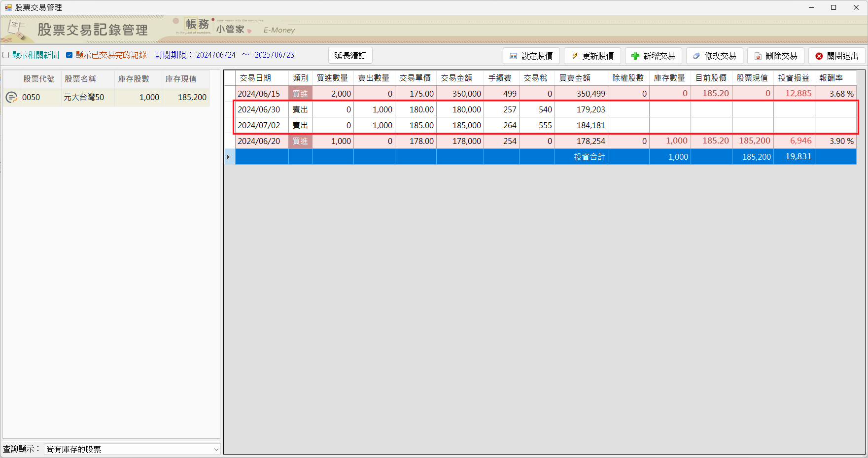Click the 股票現值 column header
This screenshot has height=458, width=868.
[753, 78]
